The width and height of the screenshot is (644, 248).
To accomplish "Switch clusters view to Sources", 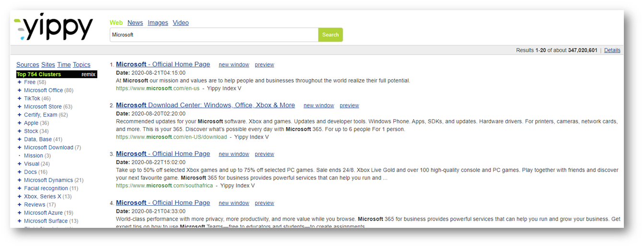I will (x=27, y=65).
